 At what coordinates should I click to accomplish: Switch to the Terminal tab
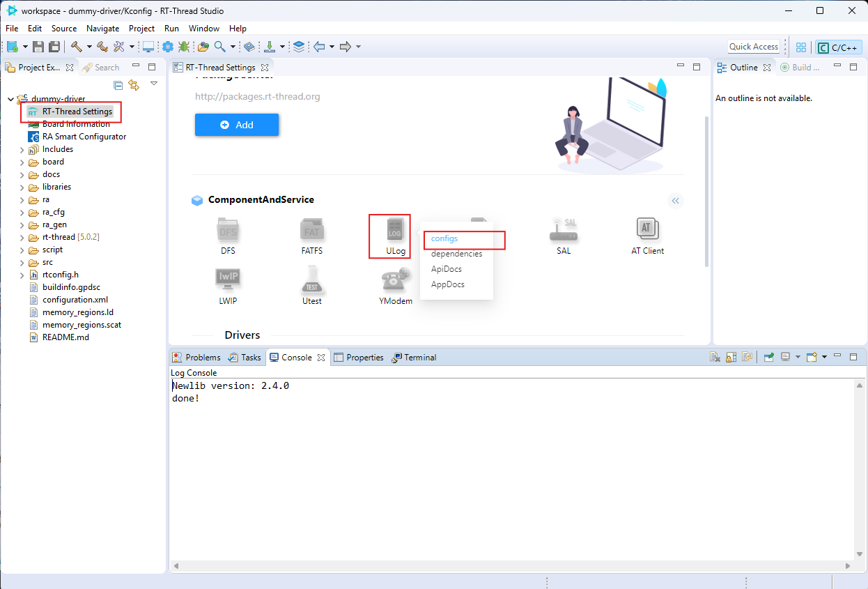pos(414,357)
